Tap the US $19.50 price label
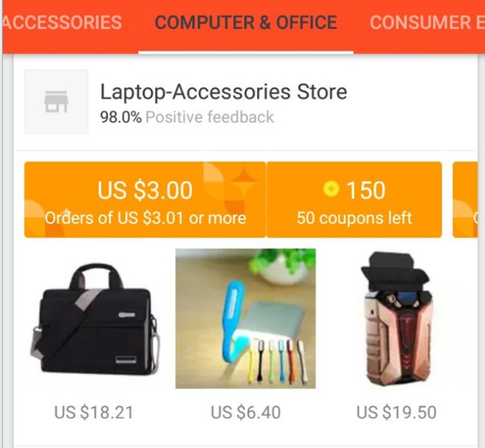Screen dimensions: 485x448 coord(396,412)
